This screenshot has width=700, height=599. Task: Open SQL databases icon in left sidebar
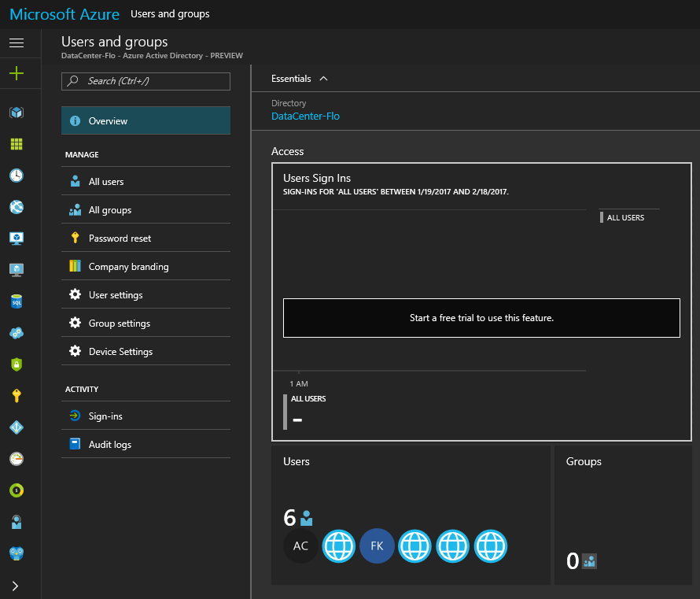click(17, 301)
